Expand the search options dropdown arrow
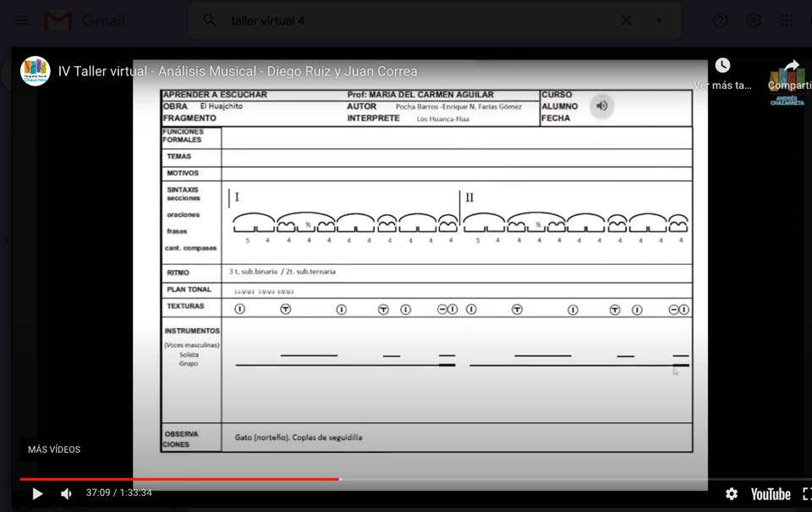The width and height of the screenshot is (812, 512). 659,20
